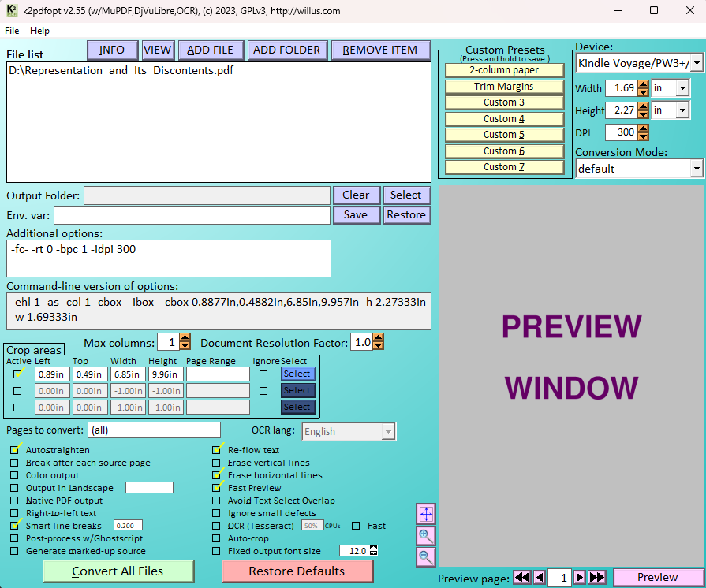Viewport: 706px width, 588px height.
Task: Enable Right-to-left text
Action: [x=15, y=513]
